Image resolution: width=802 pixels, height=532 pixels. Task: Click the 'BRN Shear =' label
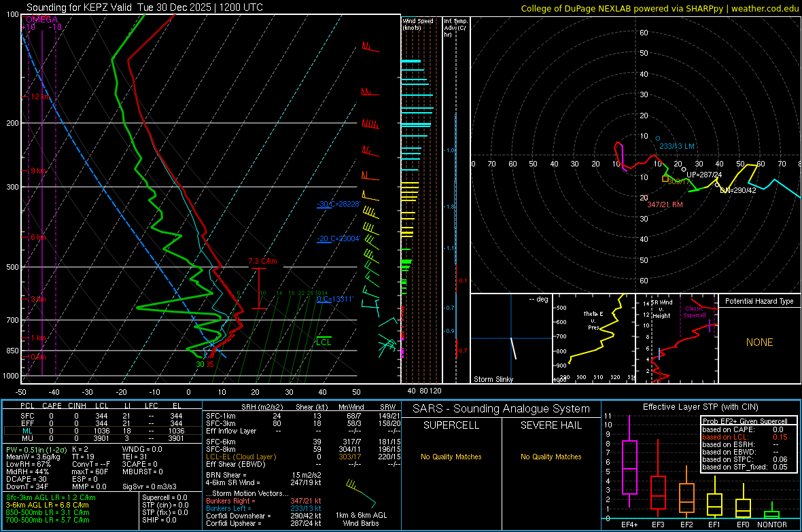(226, 475)
